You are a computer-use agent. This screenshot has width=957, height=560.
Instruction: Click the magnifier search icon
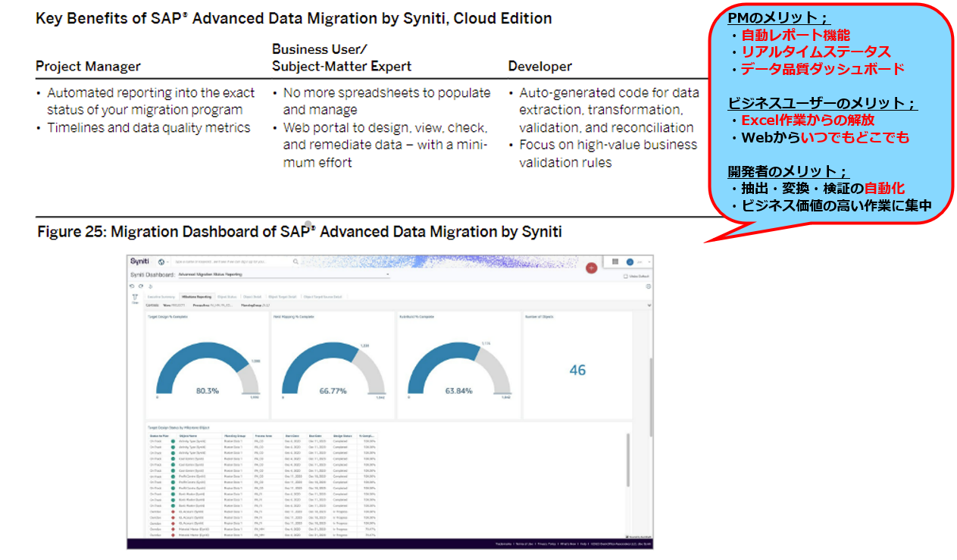click(296, 261)
